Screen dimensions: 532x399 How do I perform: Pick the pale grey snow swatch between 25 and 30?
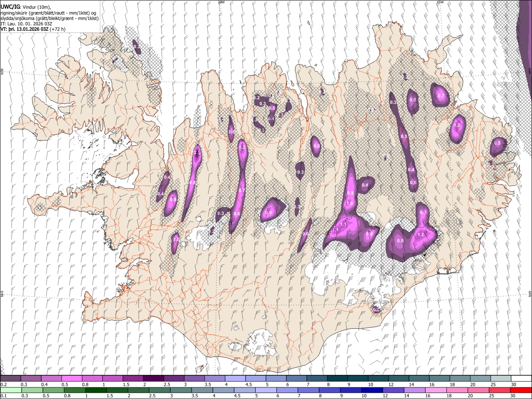[500, 378]
